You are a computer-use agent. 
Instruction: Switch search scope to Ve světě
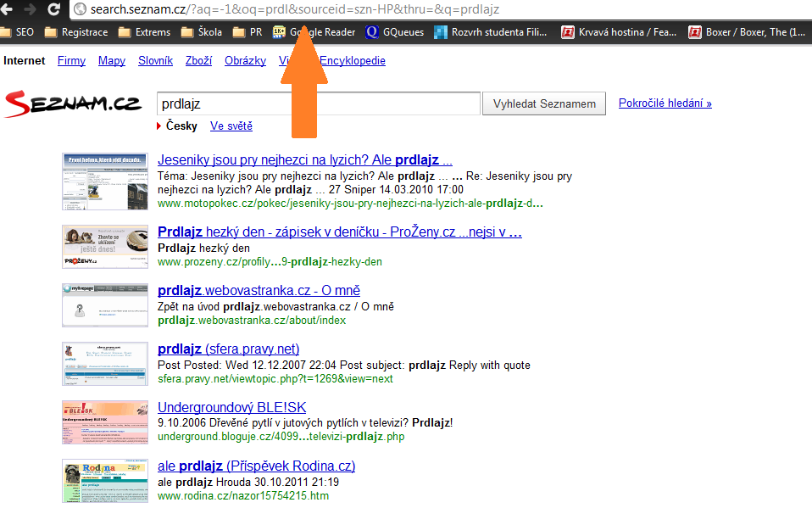pyautogui.click(x=231, y=126)
